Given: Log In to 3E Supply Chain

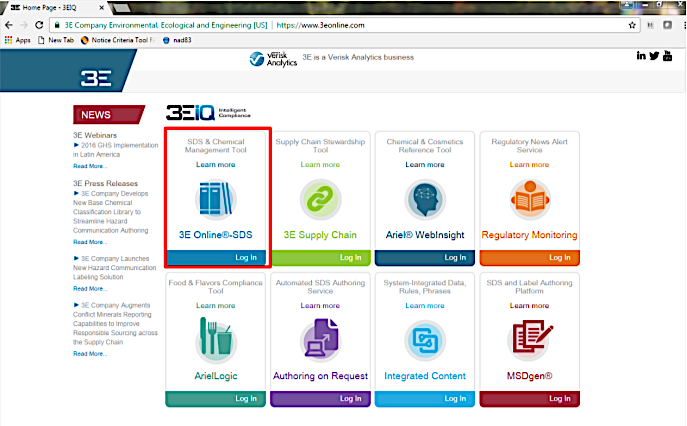Looking at the screenshot, I should [x=351, y=257].
